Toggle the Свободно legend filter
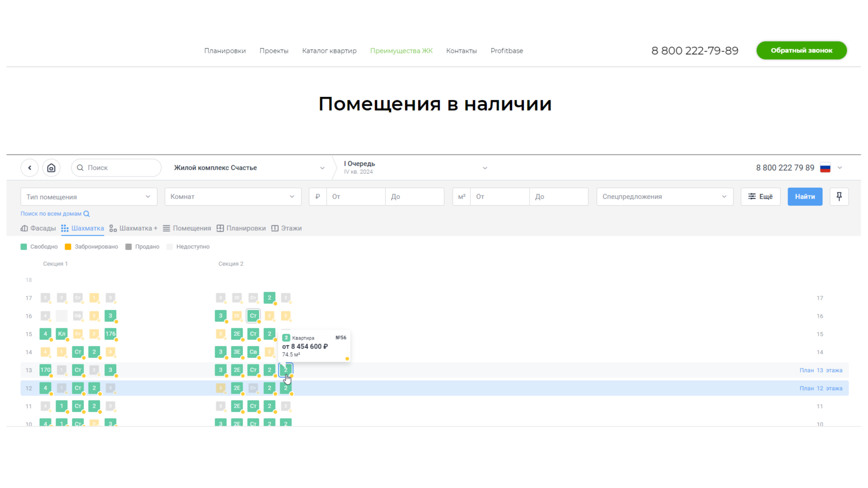868x488 pixels. point(39,247)
